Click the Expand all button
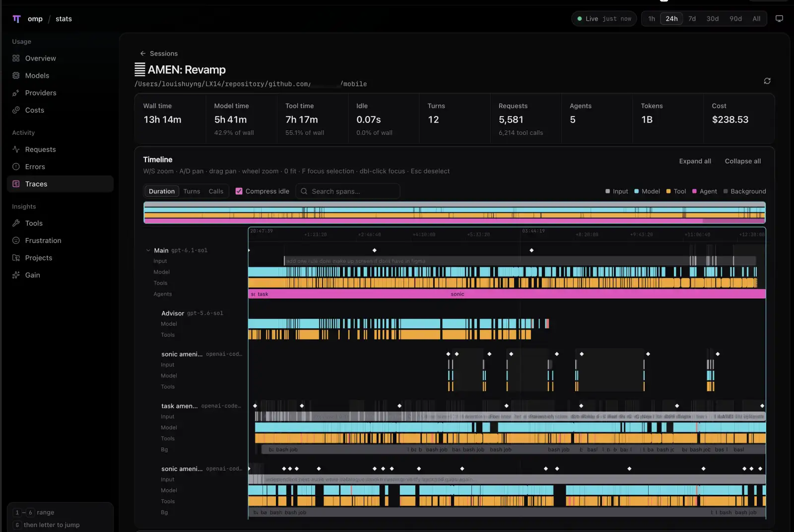Viewport: 794px width, 532px height. [695, 161]
